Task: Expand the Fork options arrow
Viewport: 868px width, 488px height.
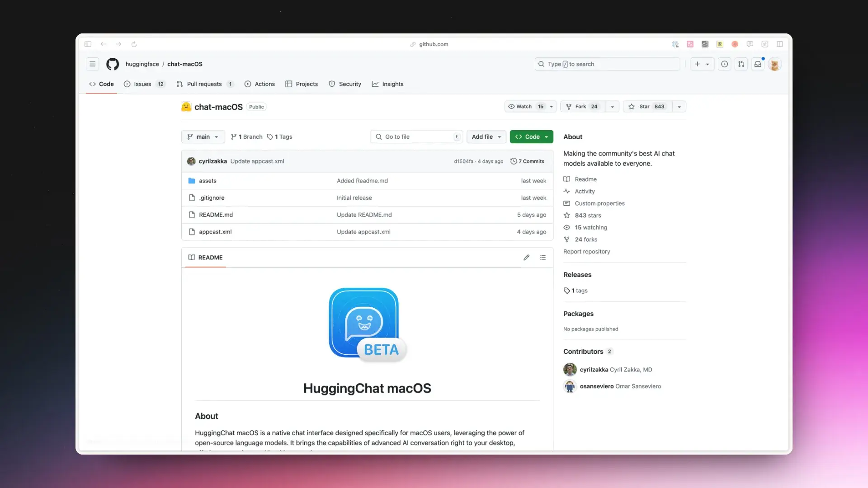Action: [612, 107]
